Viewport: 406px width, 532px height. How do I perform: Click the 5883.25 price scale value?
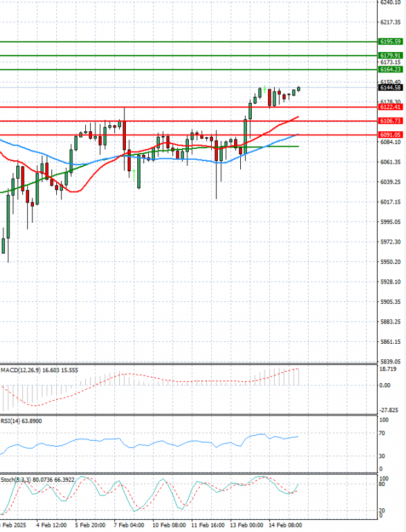[x=390, y=322]
